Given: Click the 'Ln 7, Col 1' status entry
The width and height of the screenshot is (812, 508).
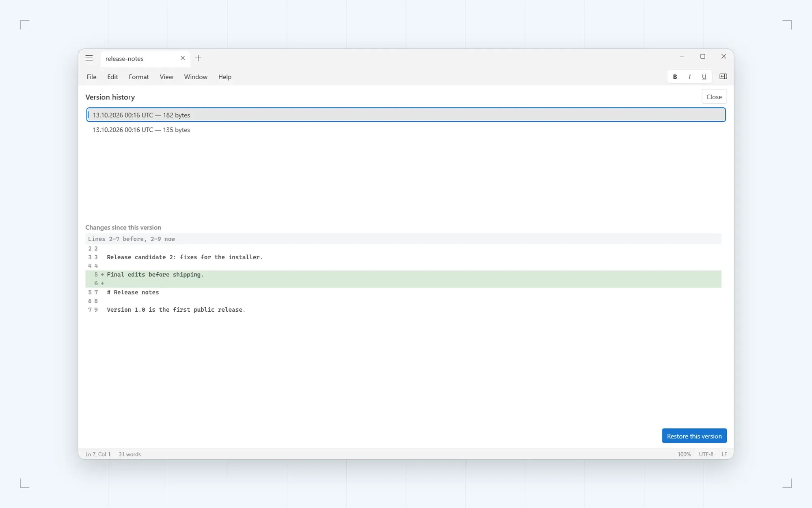Looking at the screenshot, I should 98,454.
